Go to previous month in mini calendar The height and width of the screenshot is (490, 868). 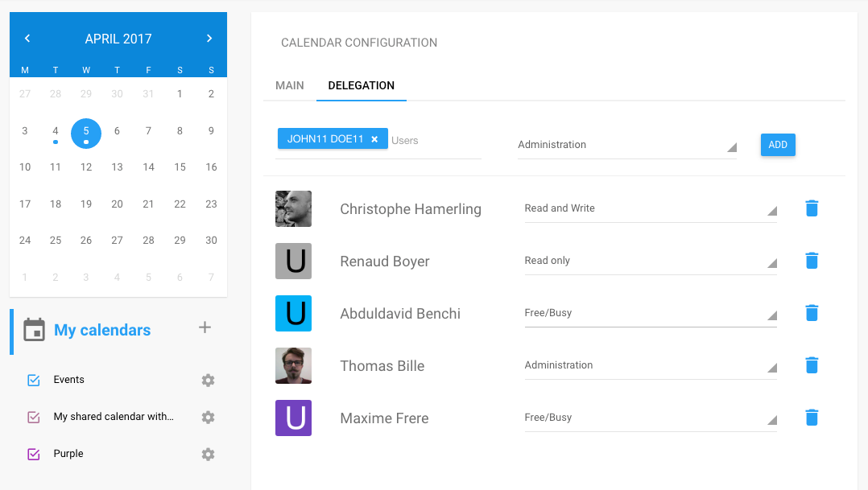click(27, 39)
